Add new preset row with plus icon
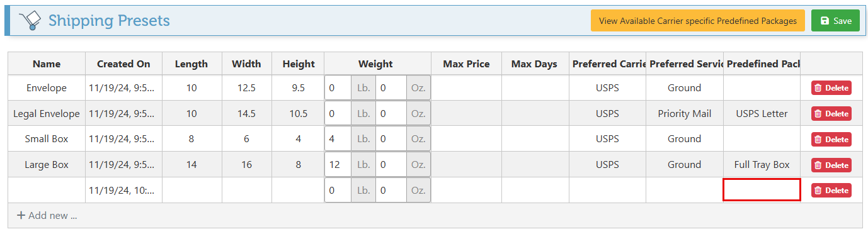Viewport: 868px width, 234px height. [47, 216]
